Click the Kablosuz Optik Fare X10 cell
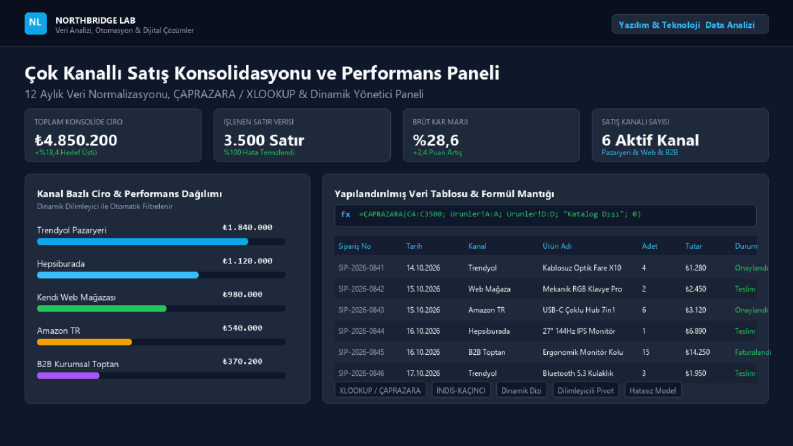The height and width of the screenshot is (446, 793). tap(582, 268)
